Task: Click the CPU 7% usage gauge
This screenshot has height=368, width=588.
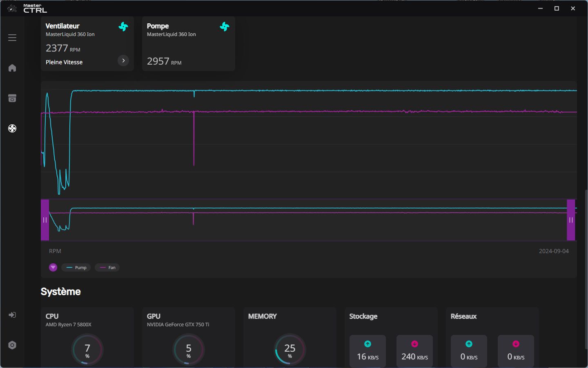Action: pyautogui.click(x=87, y=350)
